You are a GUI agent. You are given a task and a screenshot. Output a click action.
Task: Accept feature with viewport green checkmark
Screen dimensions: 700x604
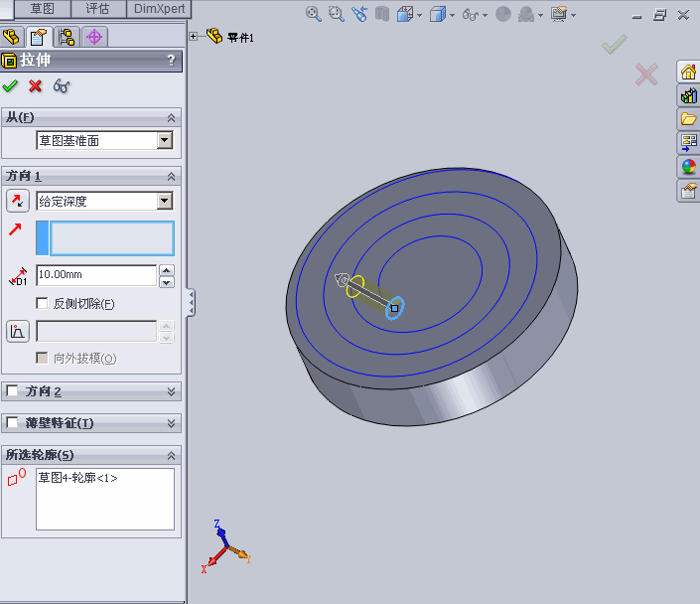(614, 44)
